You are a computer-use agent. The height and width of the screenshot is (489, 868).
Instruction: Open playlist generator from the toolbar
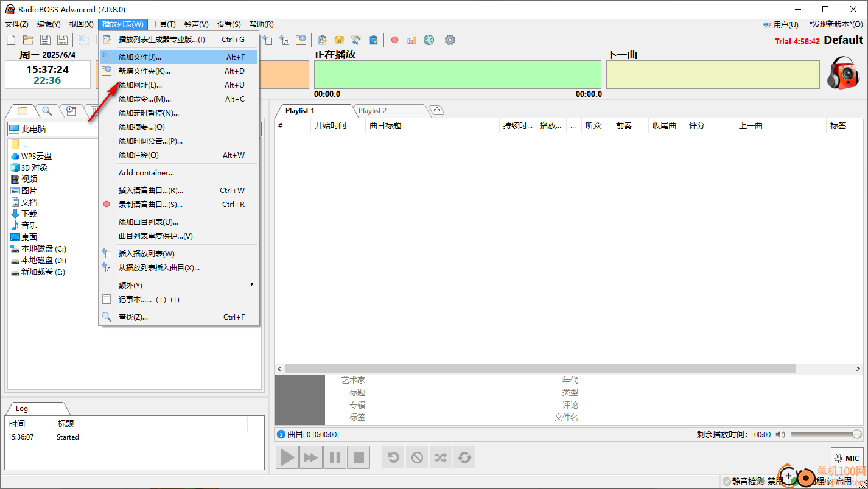click(323, 40)
